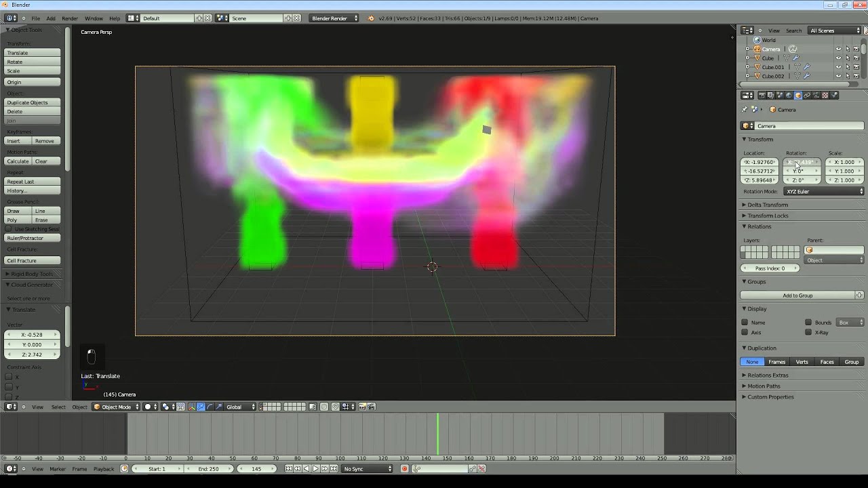Open the Object Mode dropdown

116,407
